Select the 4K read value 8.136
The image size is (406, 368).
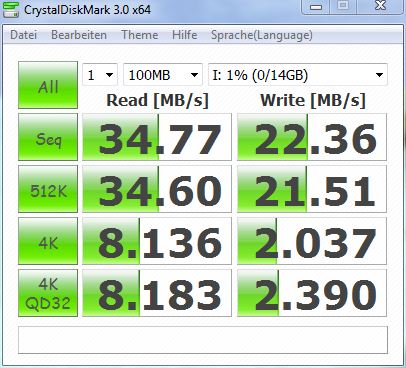click(157, 241)
